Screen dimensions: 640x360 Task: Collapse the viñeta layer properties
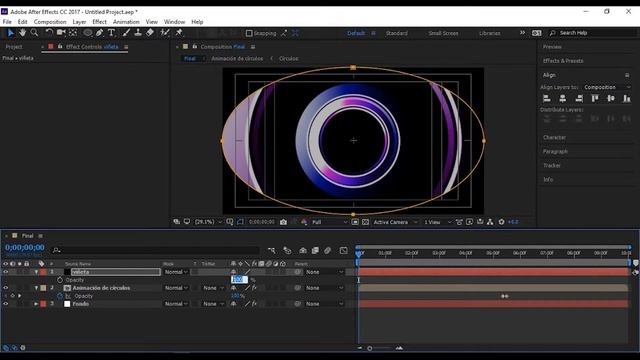[36, 272]
